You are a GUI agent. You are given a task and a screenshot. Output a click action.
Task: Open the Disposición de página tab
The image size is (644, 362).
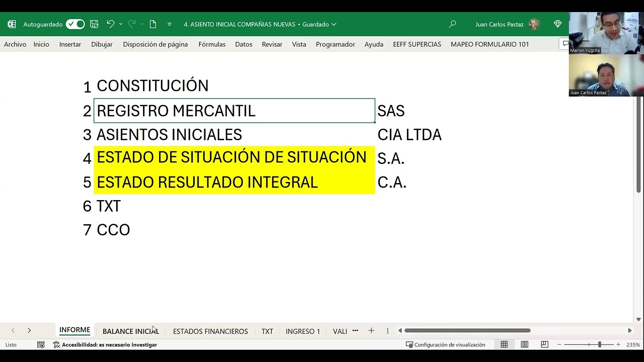point(155,44)
